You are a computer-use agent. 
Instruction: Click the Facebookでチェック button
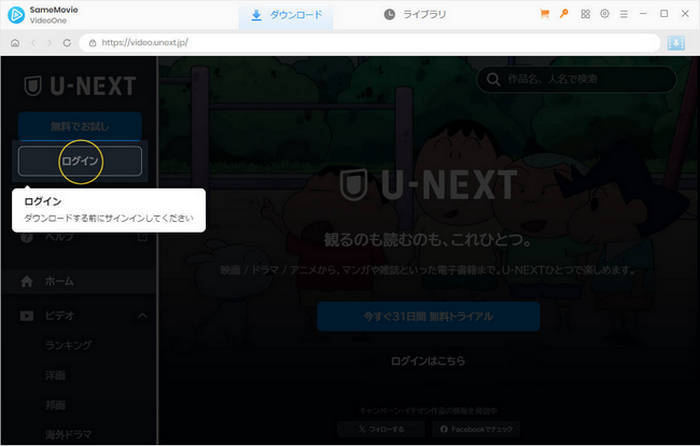[x=476, y=429]
